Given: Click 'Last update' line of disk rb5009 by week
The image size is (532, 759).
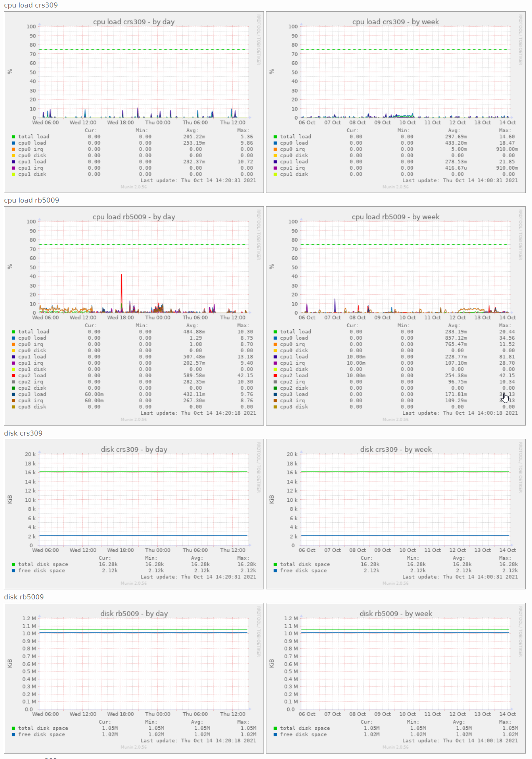Looking at the screenshot, I should [460, 741].
